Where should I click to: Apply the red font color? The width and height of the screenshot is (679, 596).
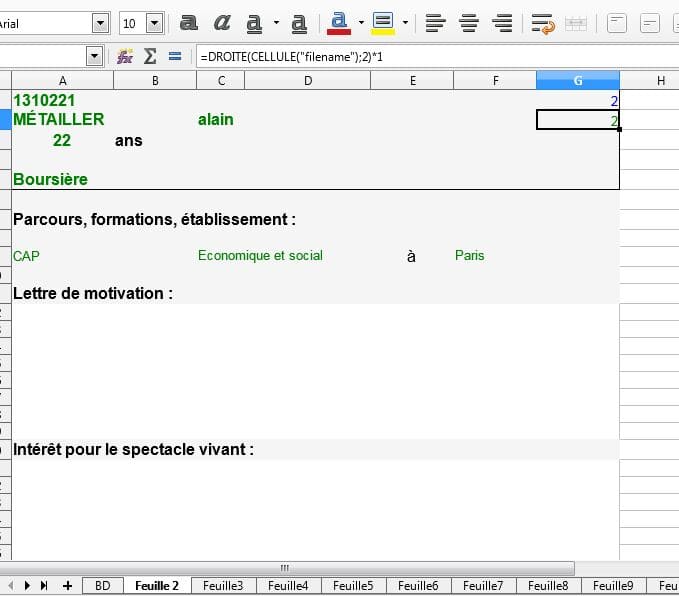click(x=339, y=23)
